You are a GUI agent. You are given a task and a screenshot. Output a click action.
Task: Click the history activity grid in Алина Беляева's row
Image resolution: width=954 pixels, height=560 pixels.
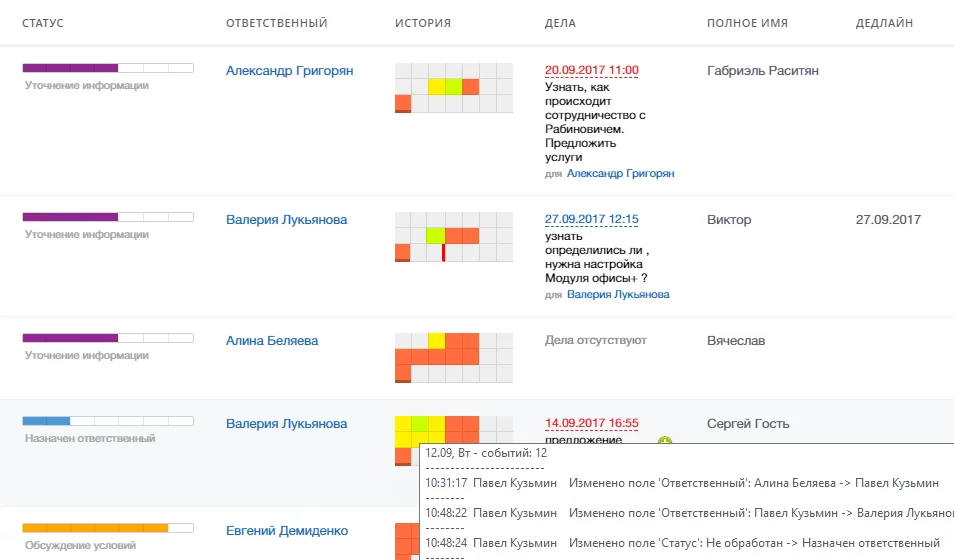pos(453,358)
